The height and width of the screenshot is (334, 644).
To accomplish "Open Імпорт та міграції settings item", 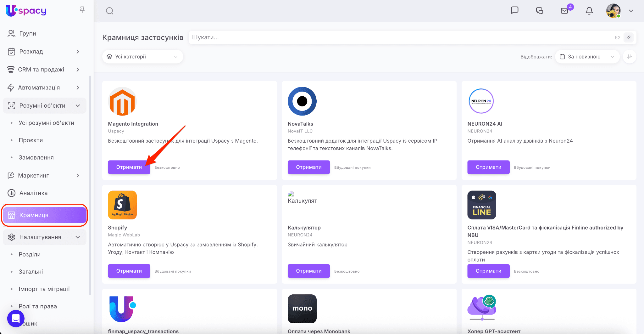I will point(44,289).
